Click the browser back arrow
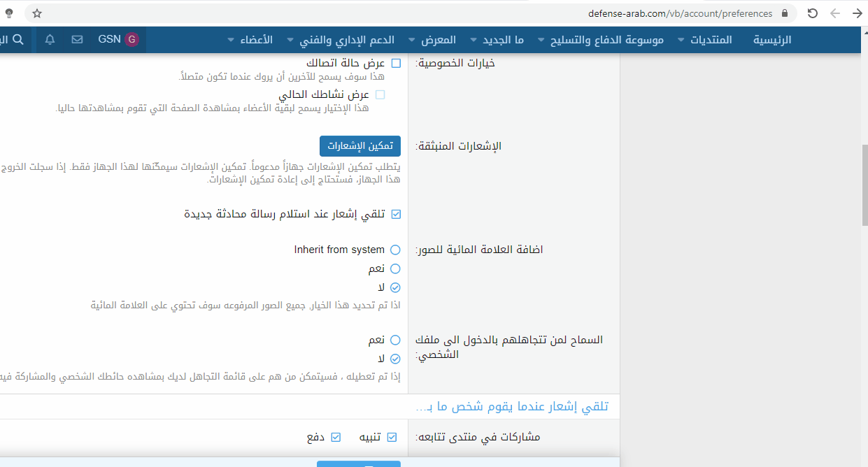868x467 pixels. (x=834, y=13)
